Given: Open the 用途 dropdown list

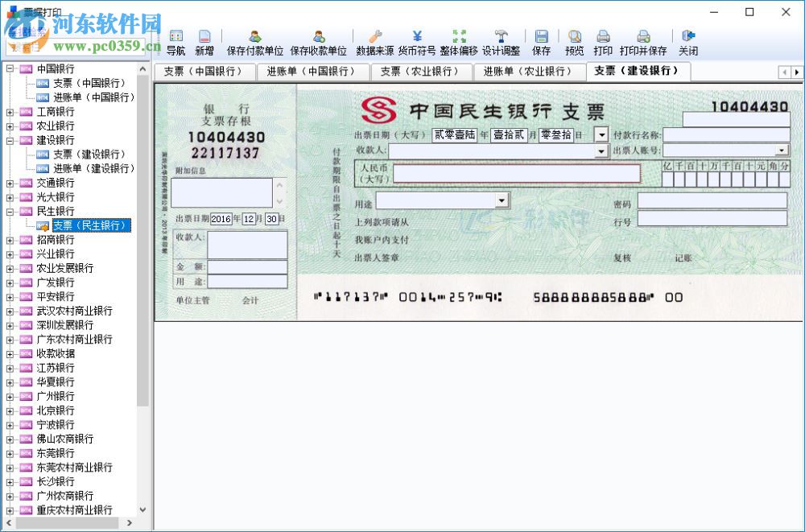Looking at the screenshot, I should [502, 200].
